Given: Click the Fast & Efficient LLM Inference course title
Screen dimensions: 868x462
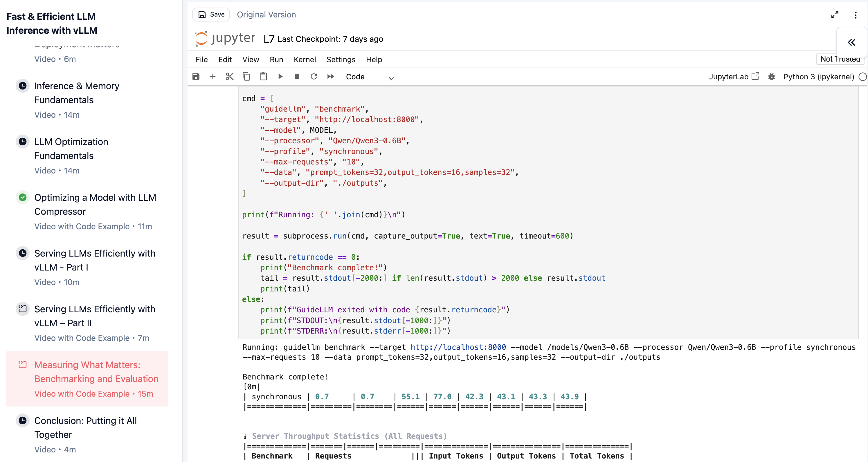Looking at the screenshot, I should point(52,23).
